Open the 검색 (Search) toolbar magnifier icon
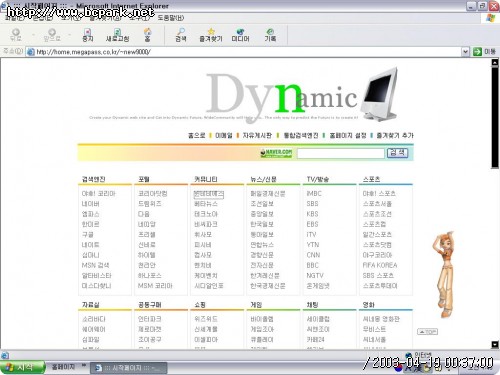Screen dimensions: 500x375 point(181,35)
